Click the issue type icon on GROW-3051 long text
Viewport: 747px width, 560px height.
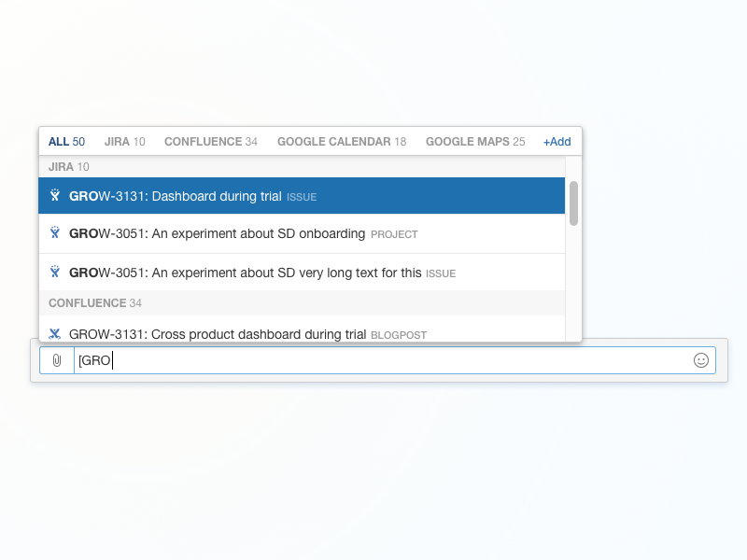54,273
